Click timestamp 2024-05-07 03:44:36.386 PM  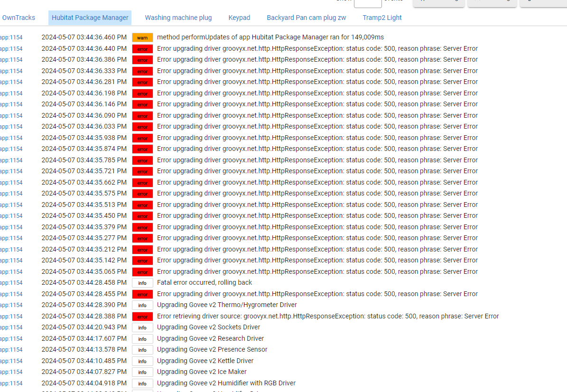pos(84,59)
